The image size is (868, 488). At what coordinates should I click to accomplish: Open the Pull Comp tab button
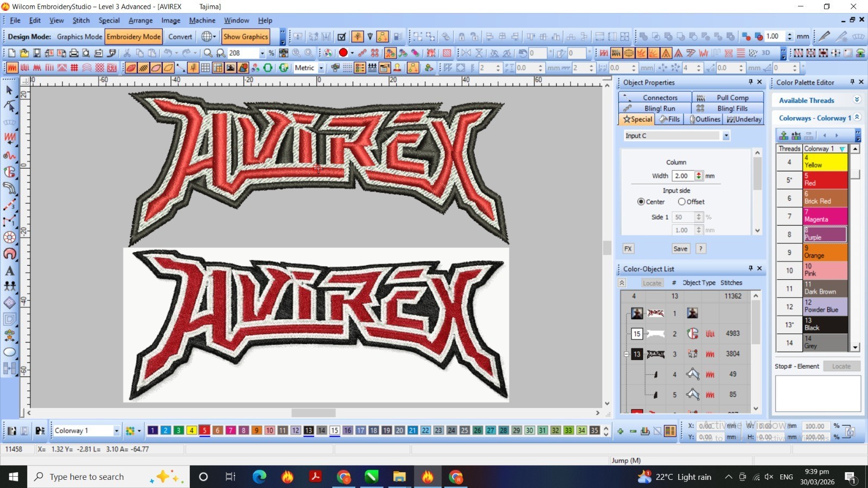727,98
